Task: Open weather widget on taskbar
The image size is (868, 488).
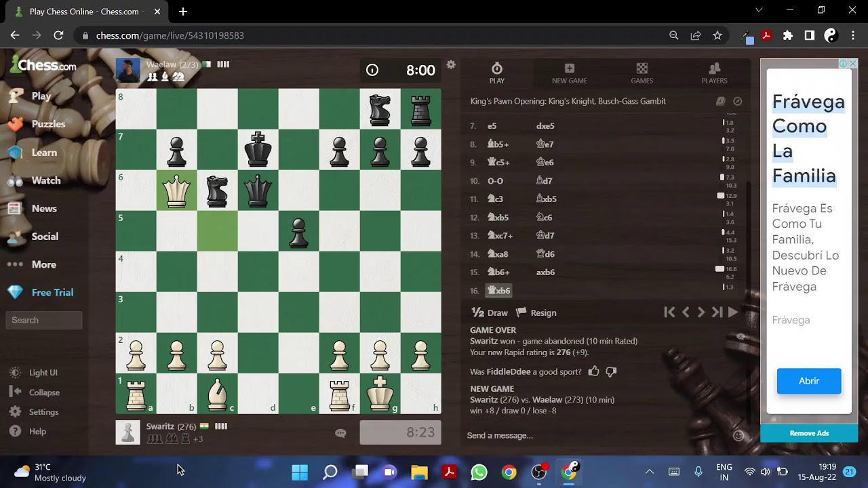Action: click(x=50, y=472)
